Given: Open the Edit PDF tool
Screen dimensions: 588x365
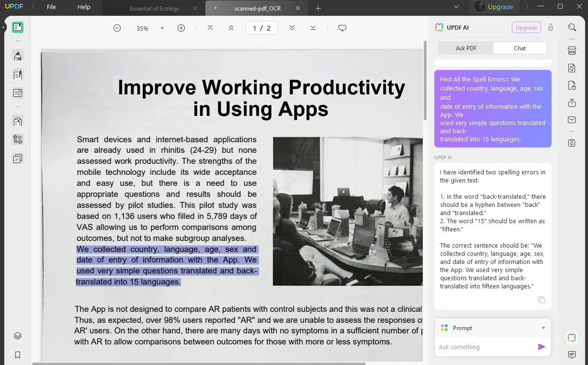Looking at the screenshot, I should (18, 75).
